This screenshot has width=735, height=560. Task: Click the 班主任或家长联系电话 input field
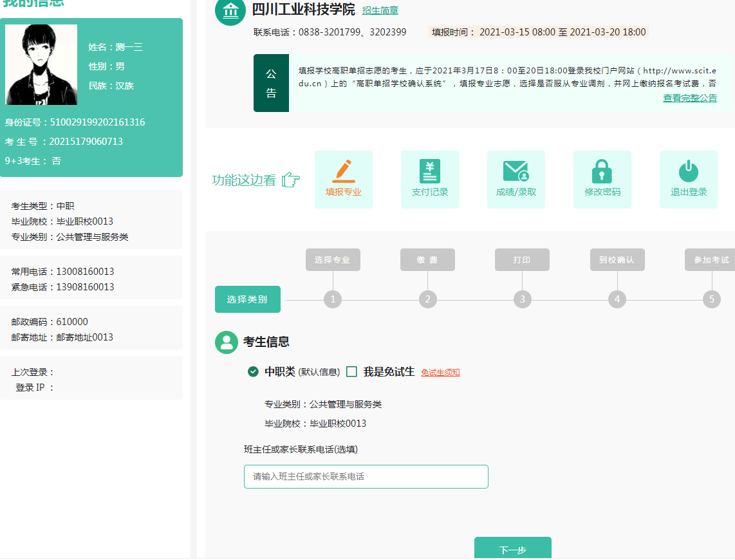click(x=366, y=476)
